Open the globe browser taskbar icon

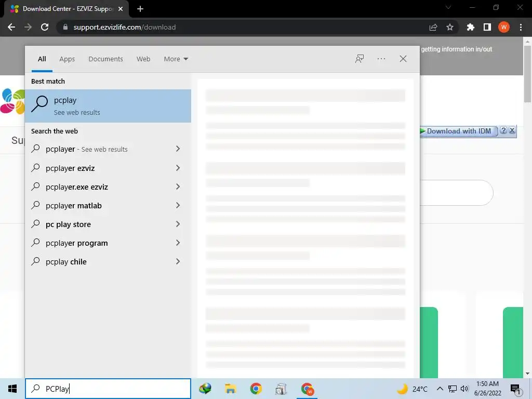(x=205, y=389)
